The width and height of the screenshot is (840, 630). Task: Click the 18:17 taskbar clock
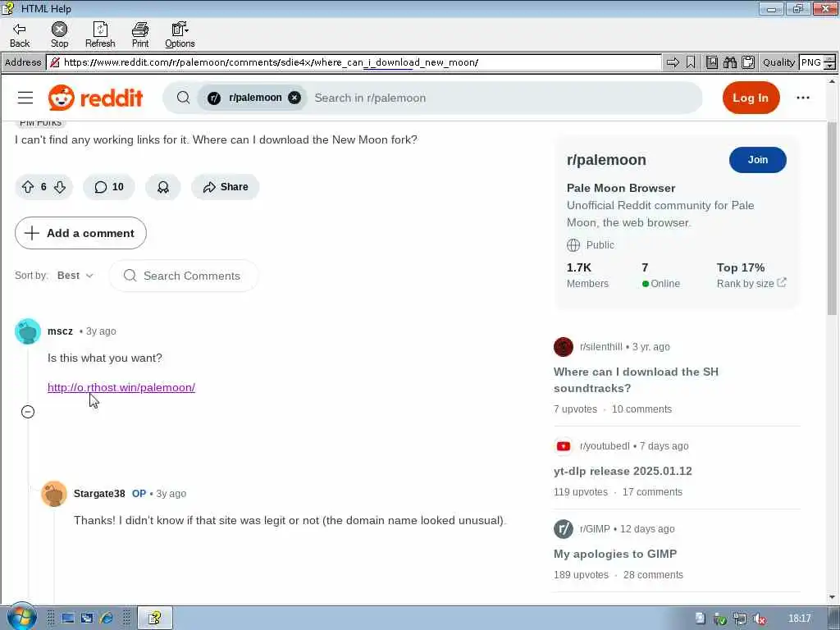coord(799,619)
